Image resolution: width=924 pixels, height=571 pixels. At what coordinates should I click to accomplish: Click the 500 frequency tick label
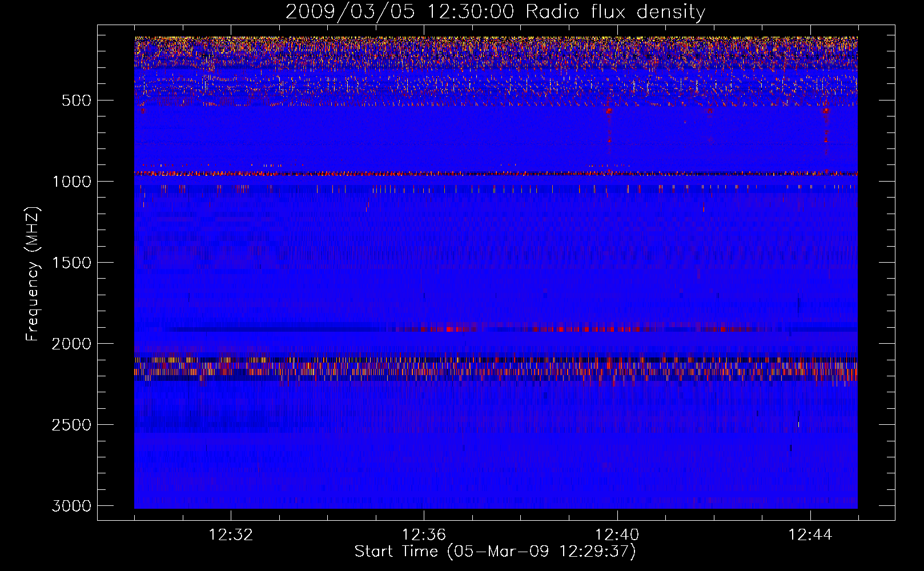[77, 100]
